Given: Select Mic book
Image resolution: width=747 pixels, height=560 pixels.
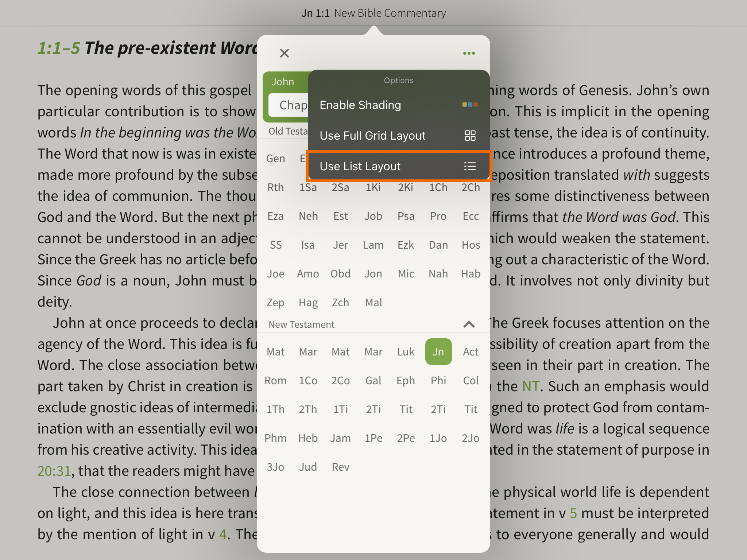Looking at the screenshot, I should 406,274.
